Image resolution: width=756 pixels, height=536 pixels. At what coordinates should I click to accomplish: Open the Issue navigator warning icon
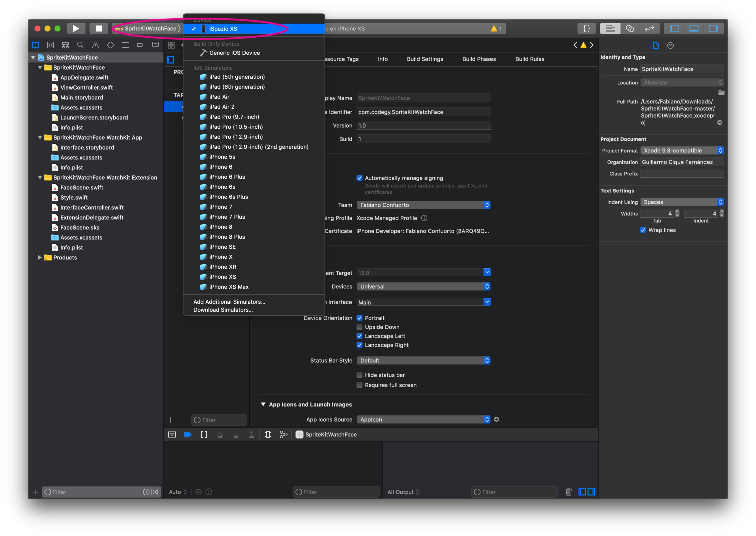[95, 45]
